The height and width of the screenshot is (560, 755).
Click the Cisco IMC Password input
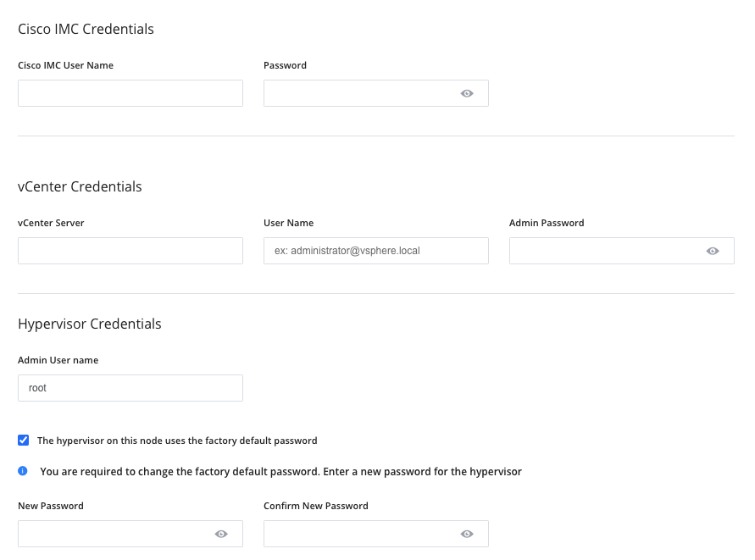[x=376, y=93]
